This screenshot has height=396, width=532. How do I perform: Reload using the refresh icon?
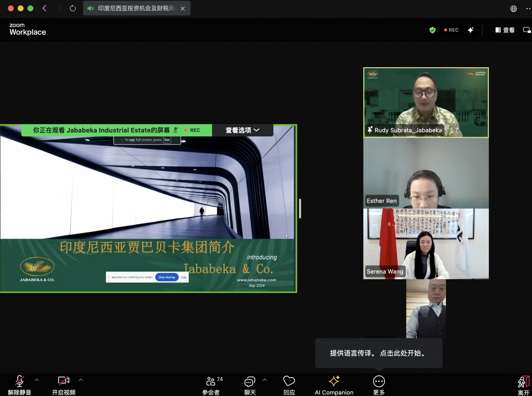tap(73, 8)
